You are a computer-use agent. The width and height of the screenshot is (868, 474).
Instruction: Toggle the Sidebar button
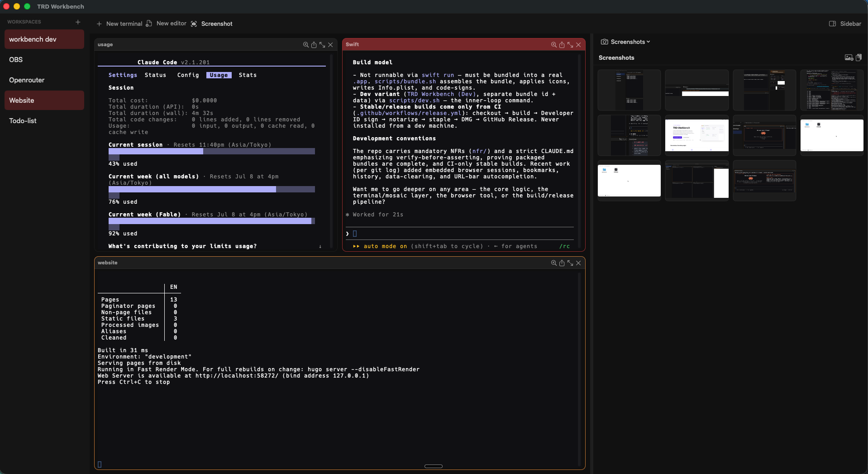point(845,24)
